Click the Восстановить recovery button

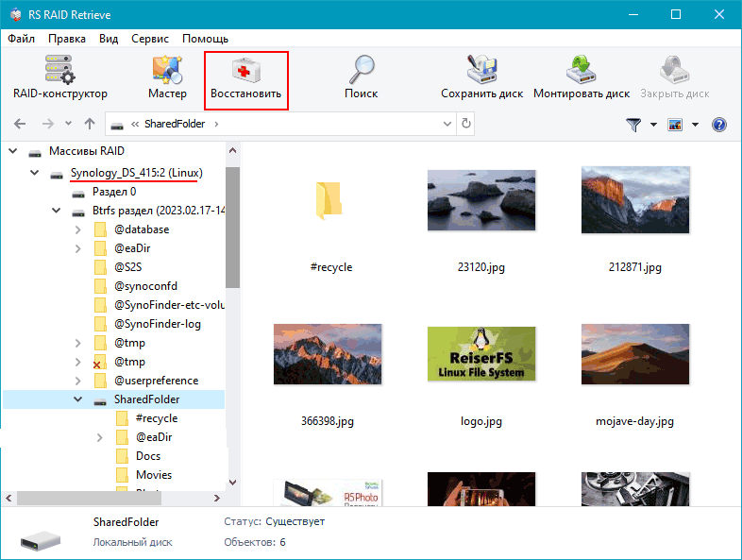pyautogui.click(x=246, y=80)
